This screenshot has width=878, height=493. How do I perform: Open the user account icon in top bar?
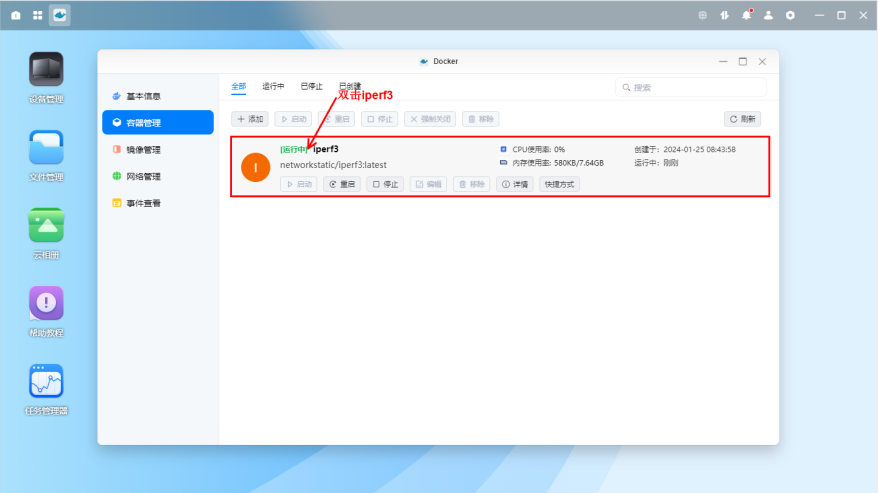click(x=768, y=15)
